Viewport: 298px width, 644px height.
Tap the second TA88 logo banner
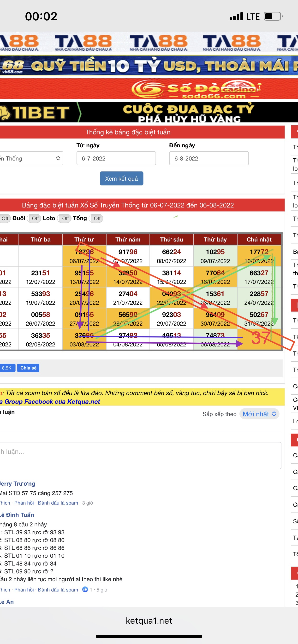(83, 42)
